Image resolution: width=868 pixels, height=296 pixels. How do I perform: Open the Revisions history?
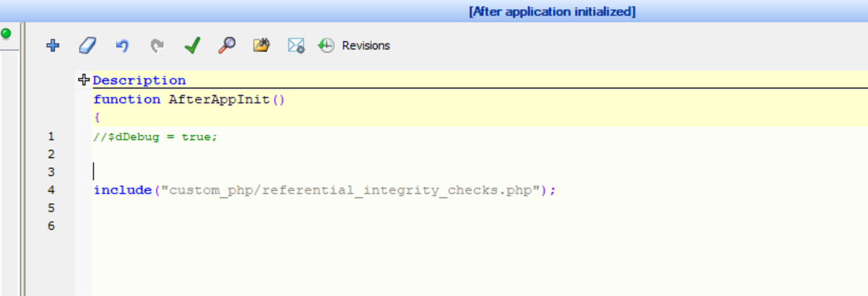click(366, 46)
